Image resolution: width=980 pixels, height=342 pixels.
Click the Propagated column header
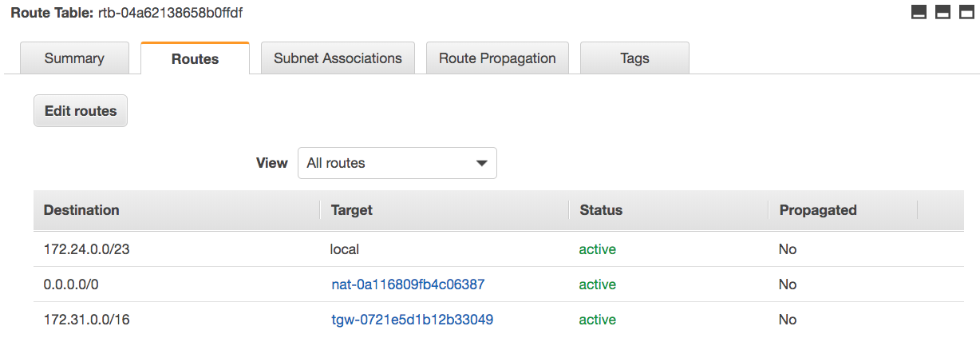pyautogui.click(x=818, y=210)
